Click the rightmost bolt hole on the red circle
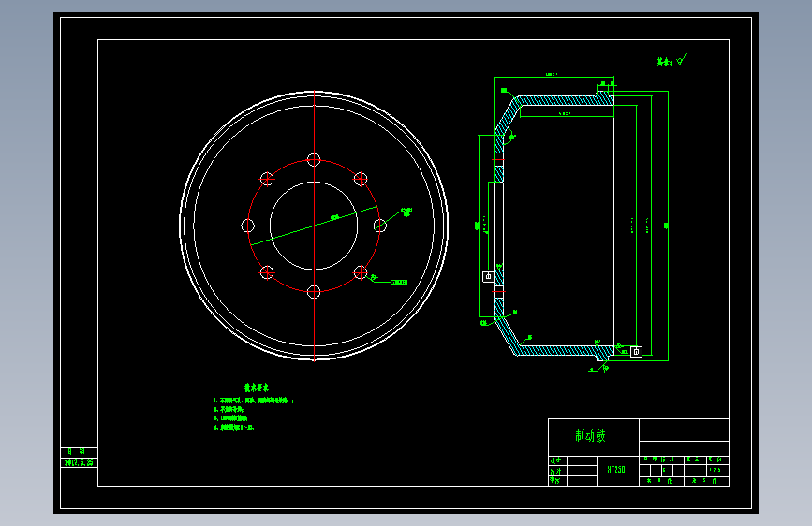812x526 pixels. pos(380,226)
